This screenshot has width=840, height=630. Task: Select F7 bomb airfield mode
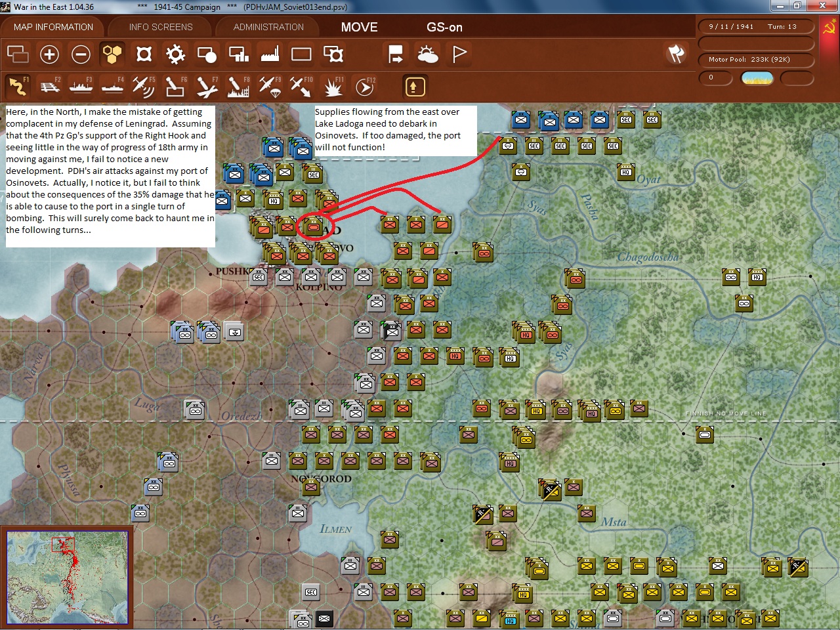coord(207,87)
